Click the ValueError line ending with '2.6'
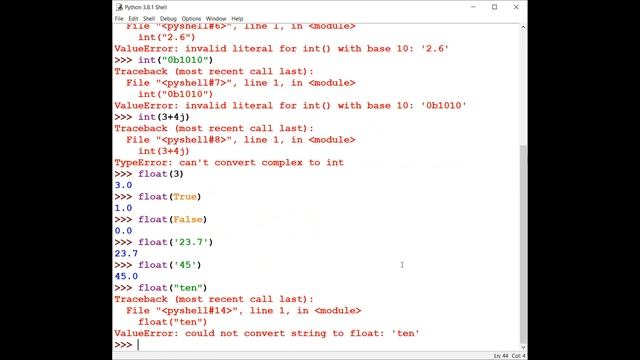Viewport: 640px width, 360px height. point(282,49)
